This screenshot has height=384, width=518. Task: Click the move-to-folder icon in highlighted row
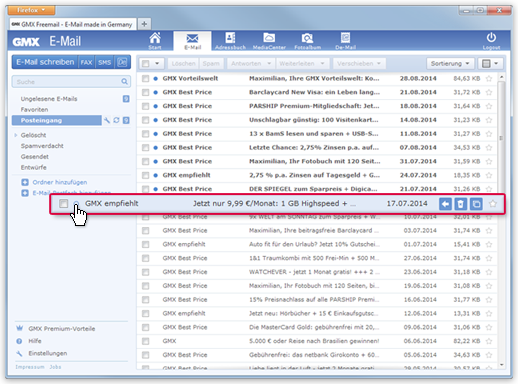[476, 204]
